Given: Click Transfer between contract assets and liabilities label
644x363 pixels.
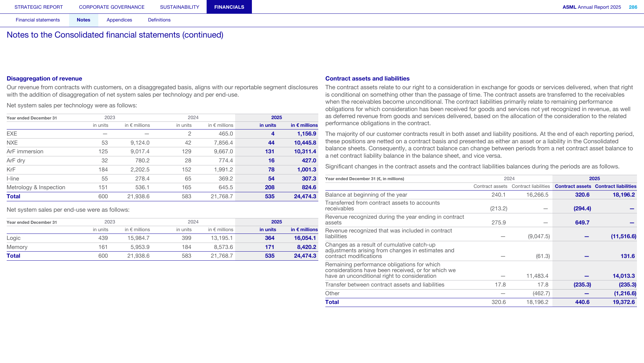Looking at the screenshot, I should 385,285.
